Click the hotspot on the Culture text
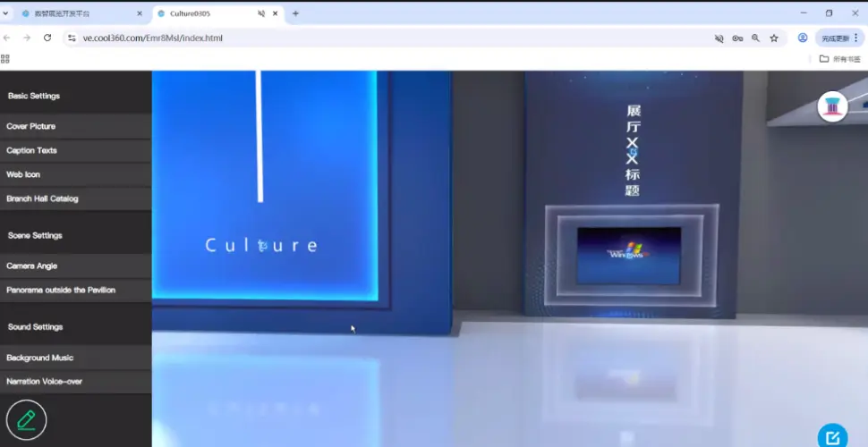 262,246
